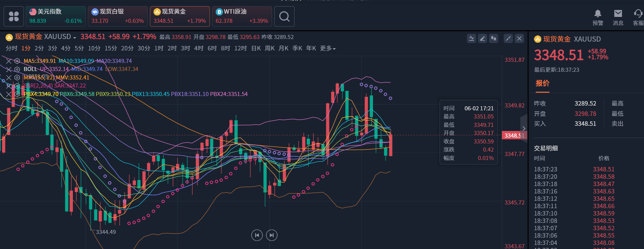Click the 18:37:16 trade row price 3348.63
Screen dimensions: 644x249
pyautogui.click(x=603, y=191)
